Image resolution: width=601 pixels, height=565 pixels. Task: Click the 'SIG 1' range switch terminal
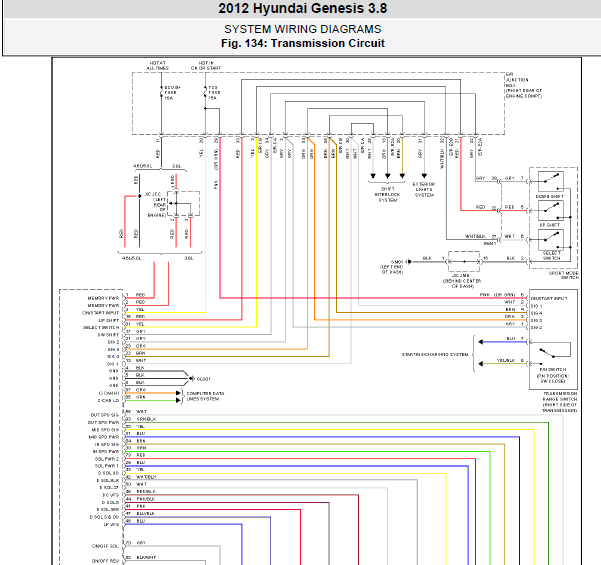coord(537,306)
